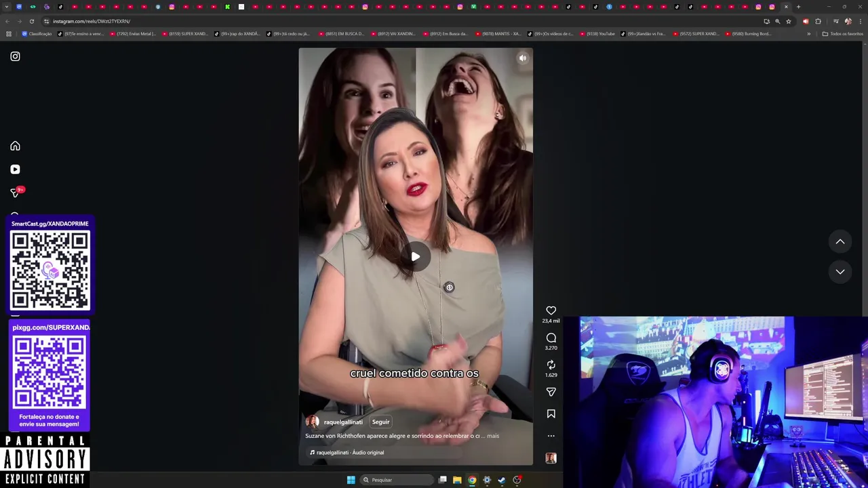Screen dimensions: 868x488
Task: Go to Instagram Home feed icon
Action: pos(15,146)
